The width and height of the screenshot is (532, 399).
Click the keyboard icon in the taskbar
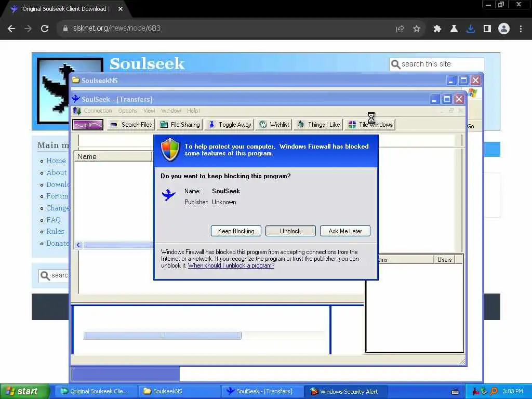[455, 392]
